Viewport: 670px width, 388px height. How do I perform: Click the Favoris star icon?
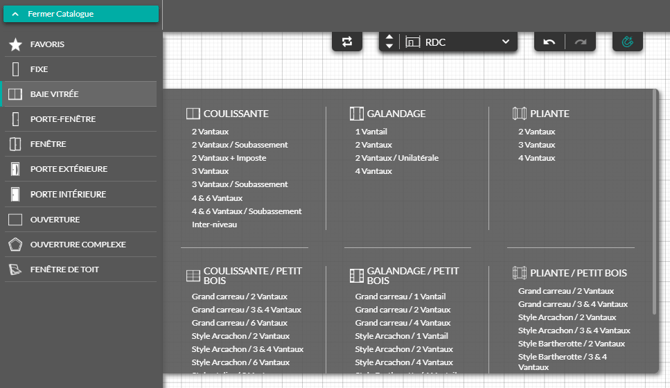coord(15,44)
